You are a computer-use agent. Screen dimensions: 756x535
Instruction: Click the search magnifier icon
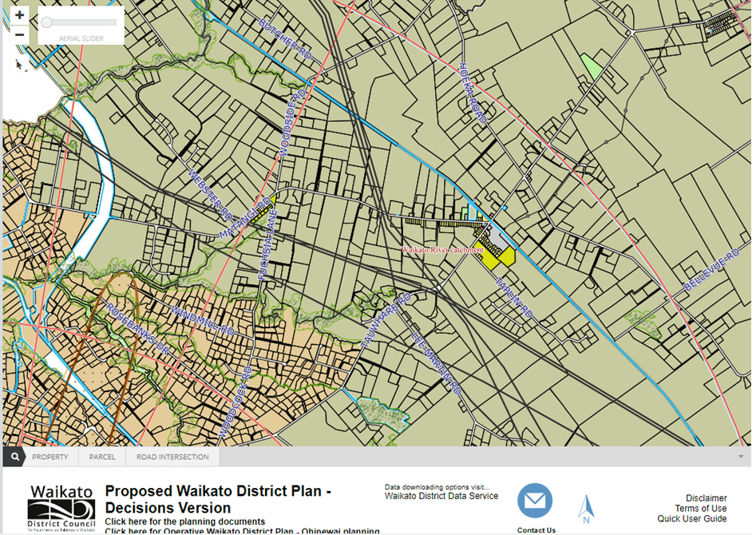tap(13, 458)
